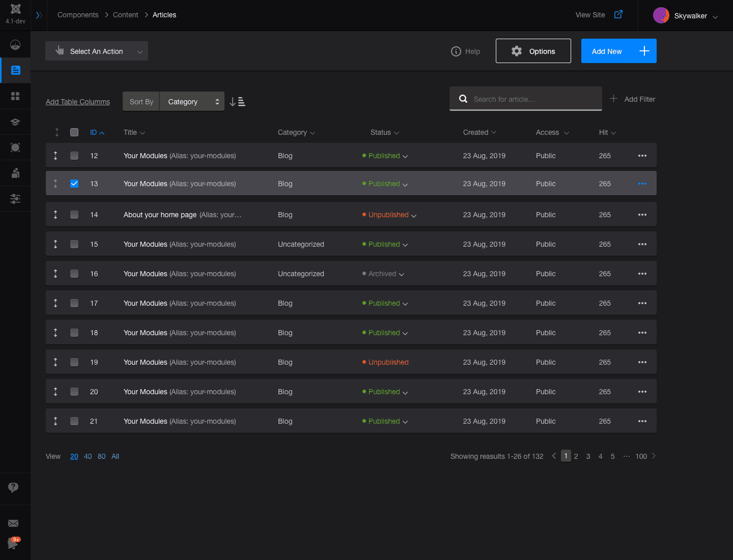Open the Select An Action dropdown
Screen dimensions: 733x560
click(x=97, y=51)
